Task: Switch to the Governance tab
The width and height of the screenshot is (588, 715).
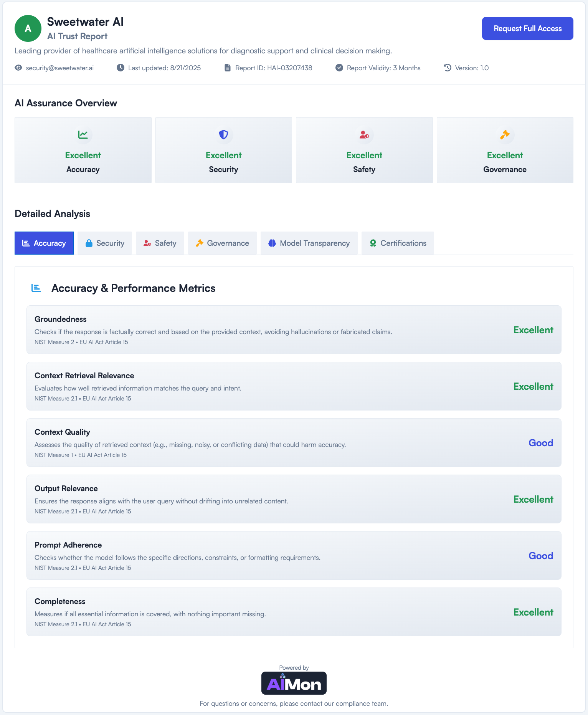Action: coord(222,243)
